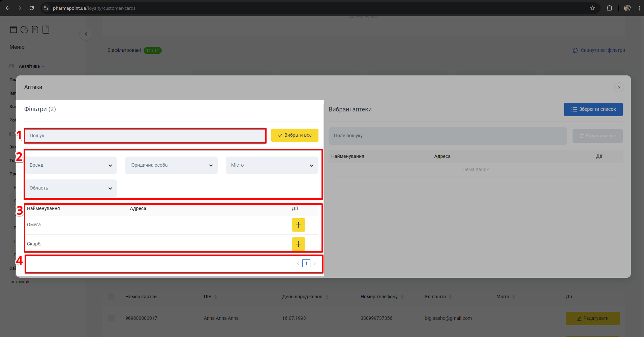Expand the Аналітика menu item

[x=30, y=66]
